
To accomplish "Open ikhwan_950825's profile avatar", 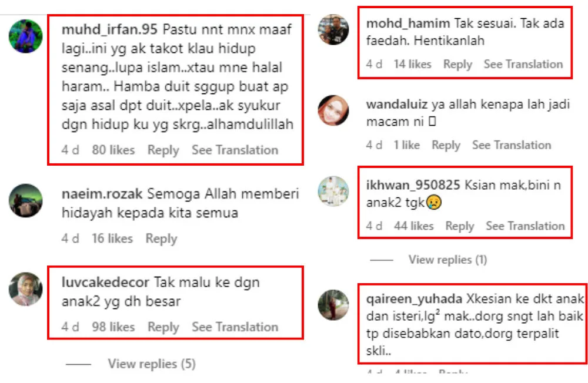I will pos(333,191).
